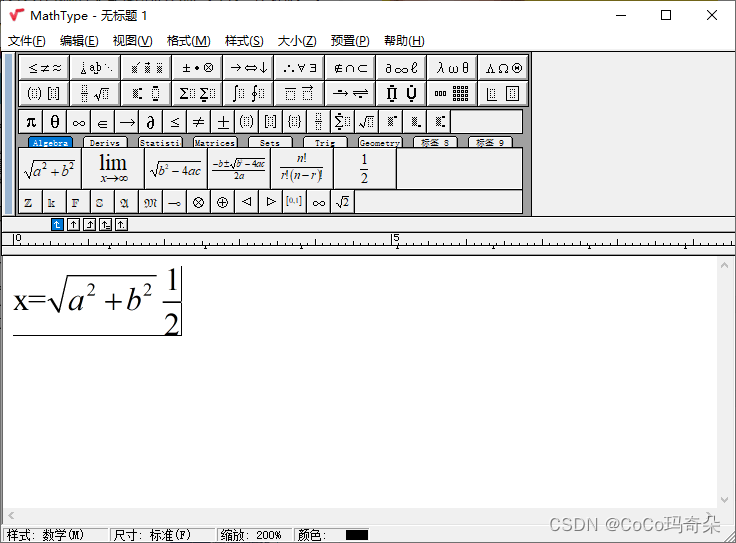
Task: Insert the partial derivative symbol
Action: click(x=151, y=122)
